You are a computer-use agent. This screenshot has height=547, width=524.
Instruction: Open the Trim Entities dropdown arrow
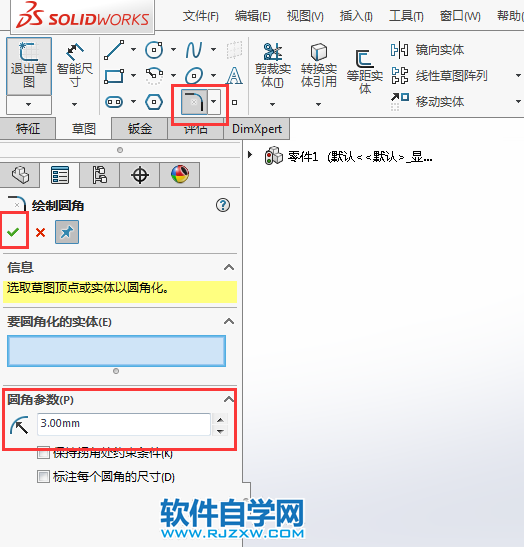point(272,104)
